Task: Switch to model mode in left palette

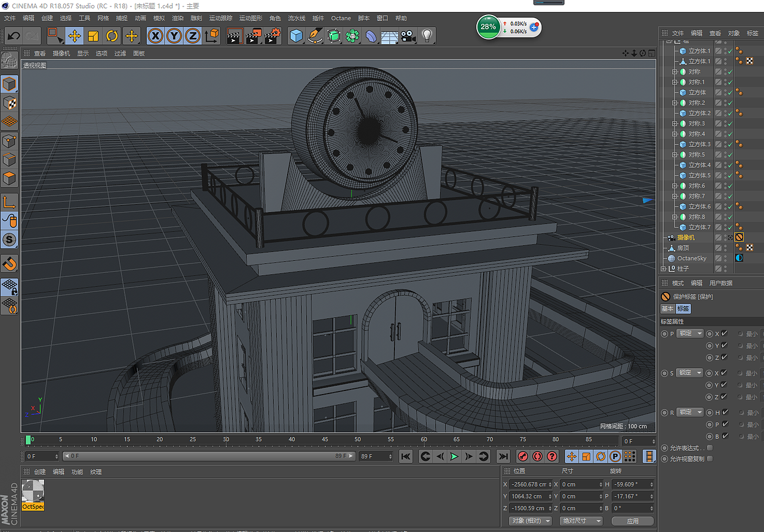Action: click(x=10, y=84)
